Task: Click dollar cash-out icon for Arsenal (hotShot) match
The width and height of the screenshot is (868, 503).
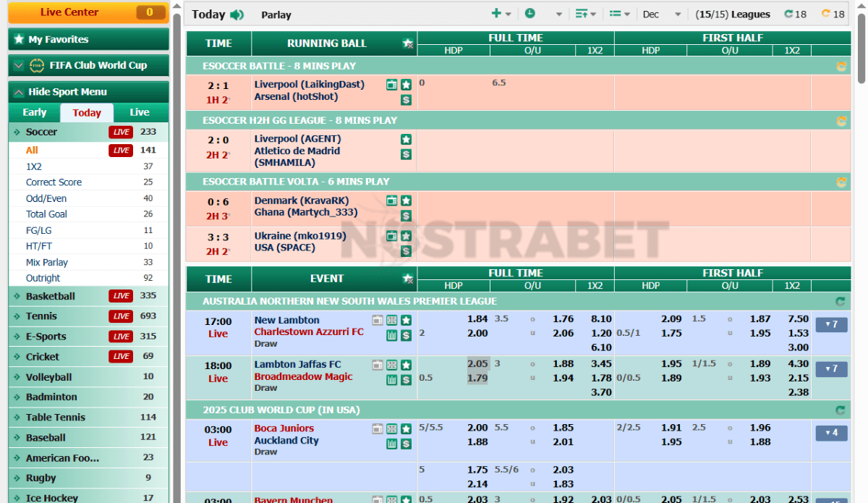Action: 406,100
